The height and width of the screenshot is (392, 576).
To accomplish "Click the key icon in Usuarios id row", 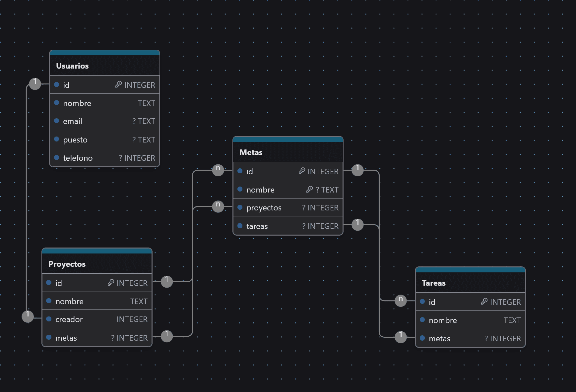I will (x=118, y=85).
